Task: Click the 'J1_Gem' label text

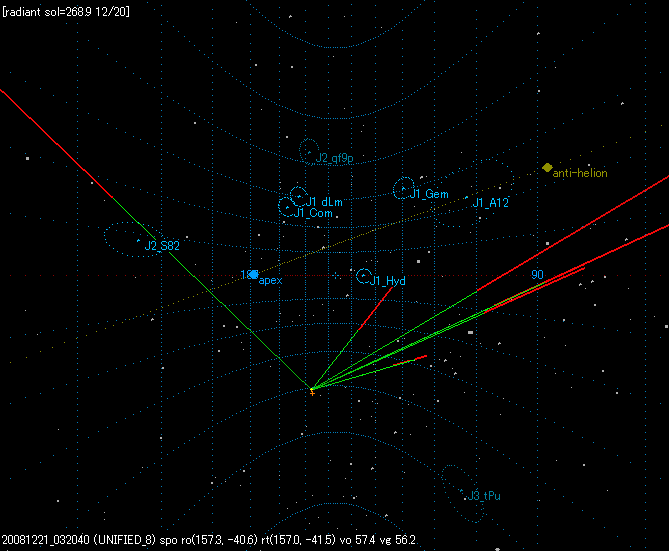Action: pyautogui.click(x=429, y=194)
